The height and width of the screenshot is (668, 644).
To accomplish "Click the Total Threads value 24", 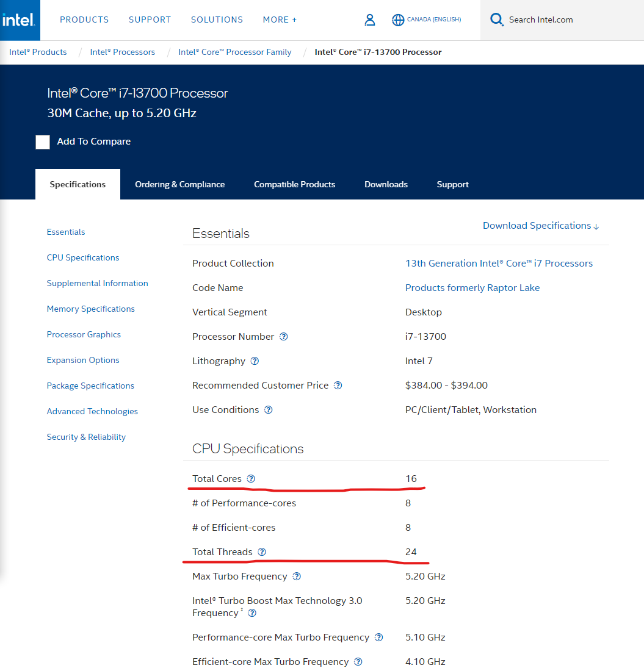I will click(x=411, y=551).
